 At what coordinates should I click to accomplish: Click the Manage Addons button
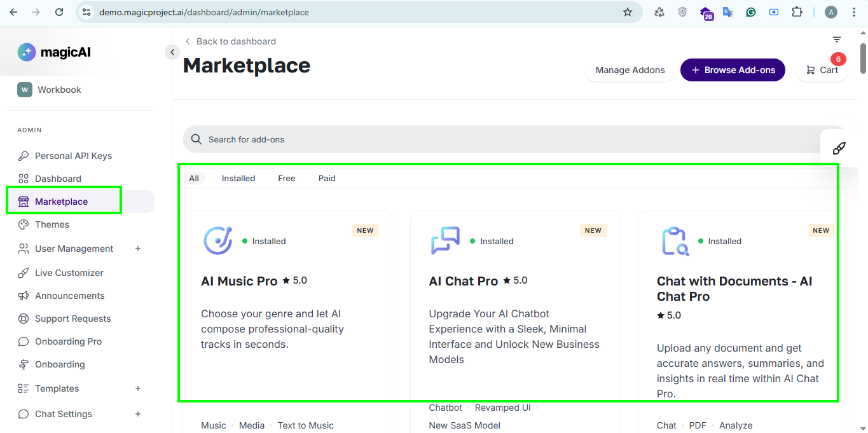coord(630,70)
